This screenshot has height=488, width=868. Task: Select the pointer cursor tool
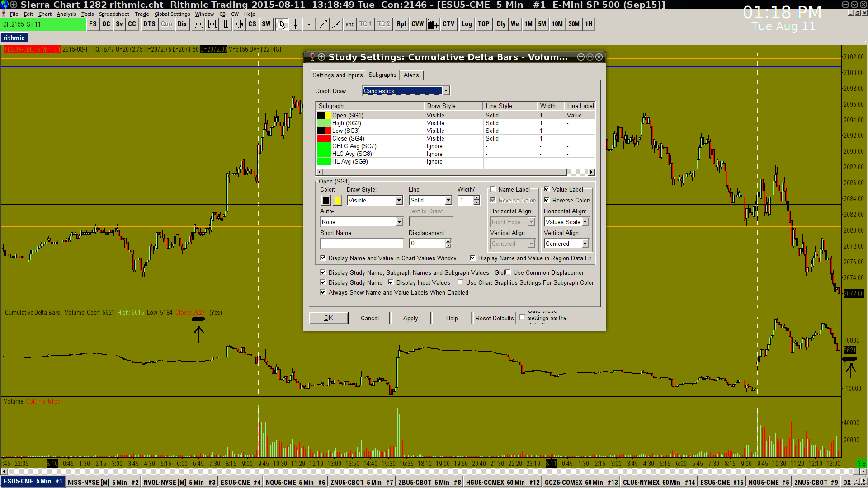(282, 24)
